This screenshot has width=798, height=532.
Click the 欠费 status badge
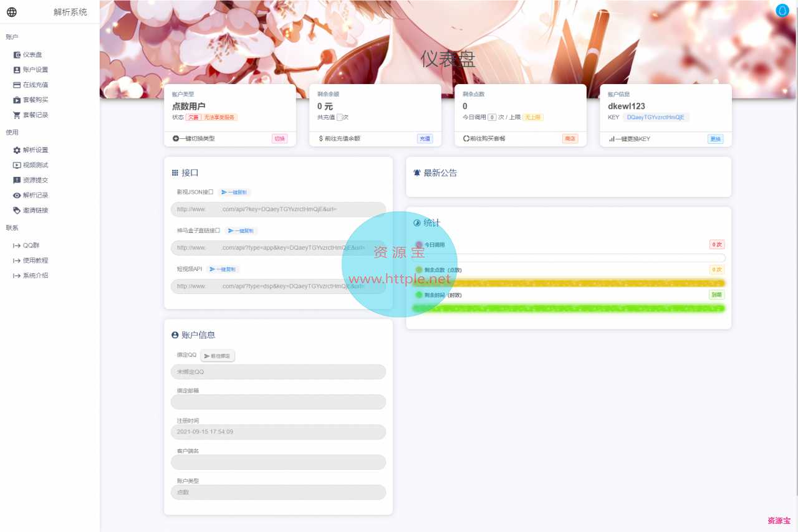193,117
